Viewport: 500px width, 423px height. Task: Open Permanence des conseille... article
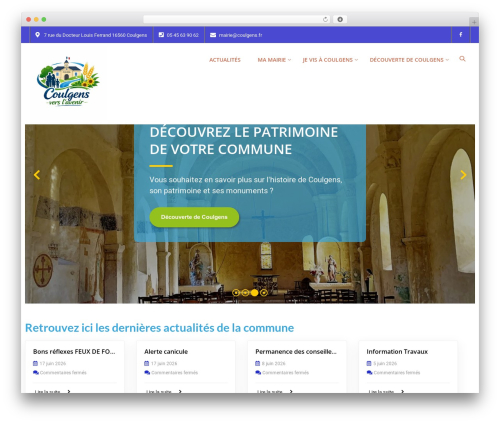[296, 351]
